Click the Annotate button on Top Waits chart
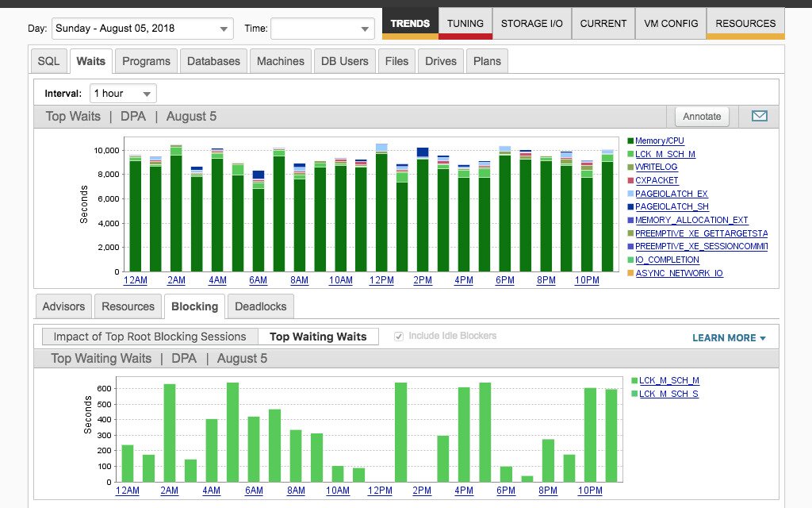Image resolution: width=812 pixels, height=508 pixels. (701, 116)
